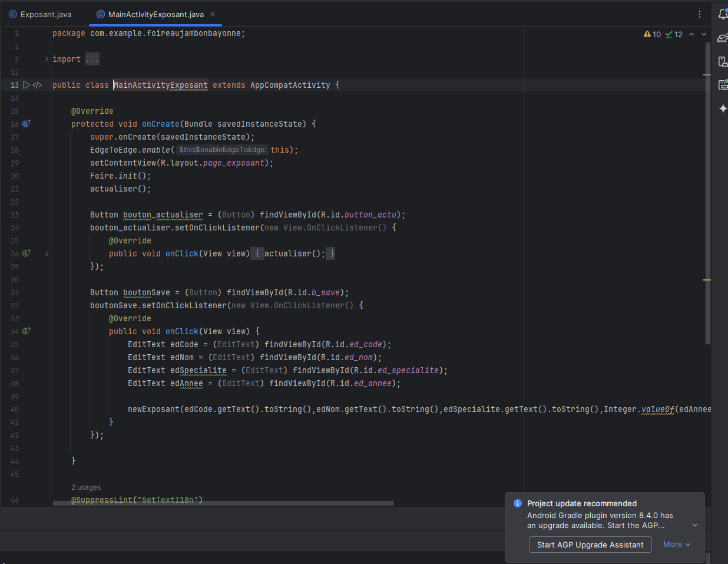728x564 pixels.
Task: Click Start AGP Upgrade Assistant button
Action: click(x=590, y=545)
